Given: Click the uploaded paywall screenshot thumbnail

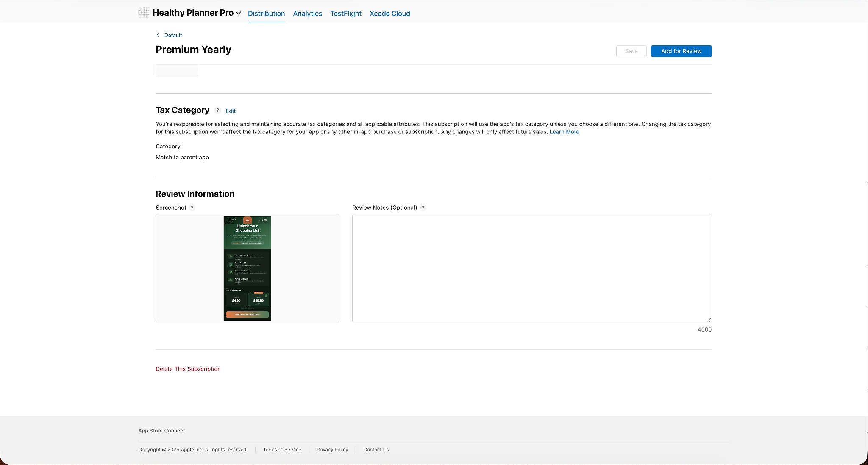Looking at the screenshot, I should [x=248, y=268].
